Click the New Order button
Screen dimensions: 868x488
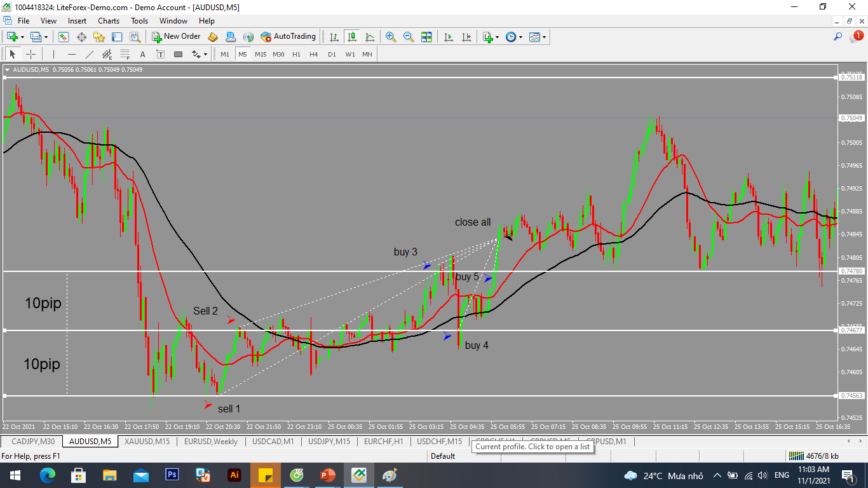[176, 37]
